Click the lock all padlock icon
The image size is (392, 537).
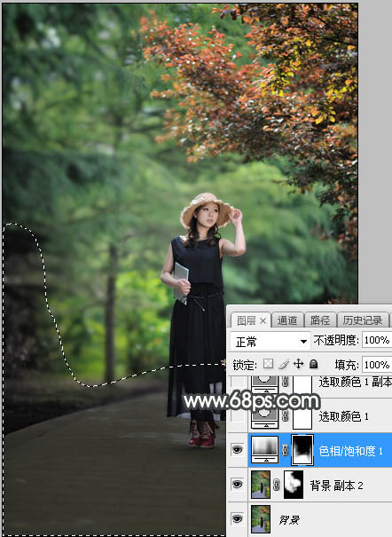point(313,364)
